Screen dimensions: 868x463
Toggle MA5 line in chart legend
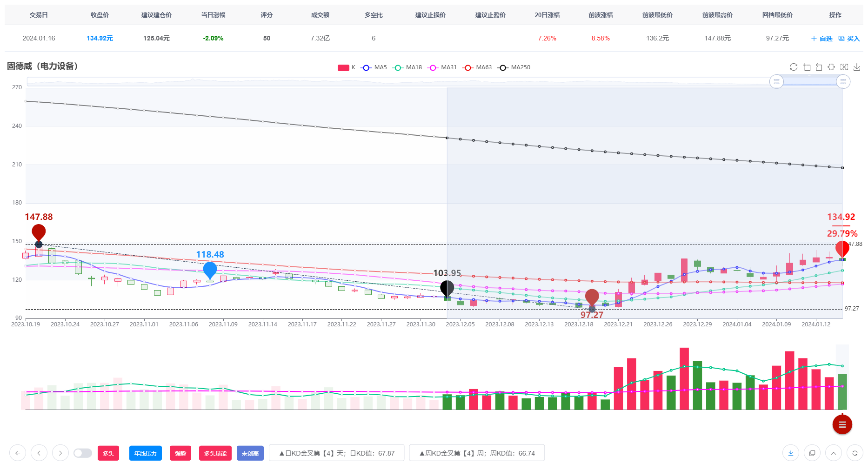click(x=374, y=67)
